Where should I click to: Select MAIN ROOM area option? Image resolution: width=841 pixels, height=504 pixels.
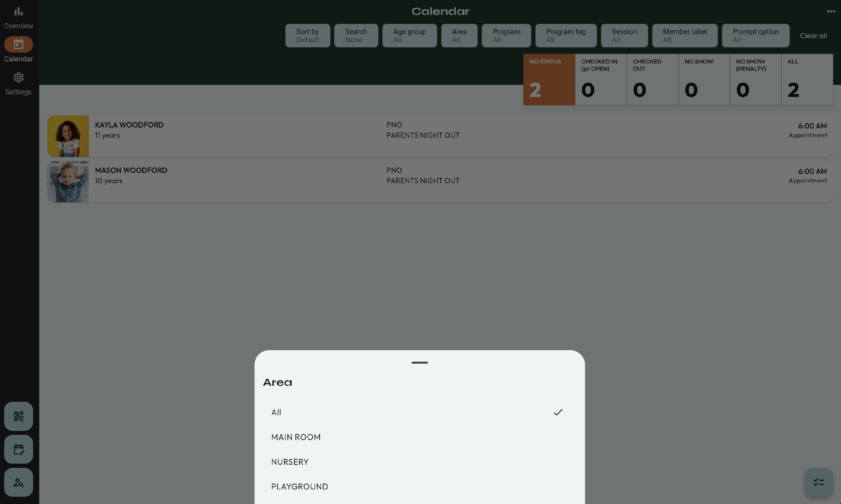[x=296, y=437]
